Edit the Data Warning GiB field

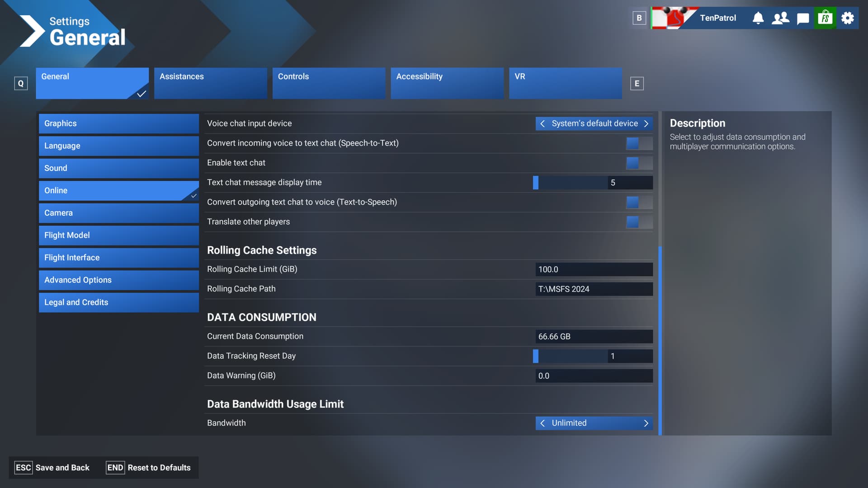594,376
